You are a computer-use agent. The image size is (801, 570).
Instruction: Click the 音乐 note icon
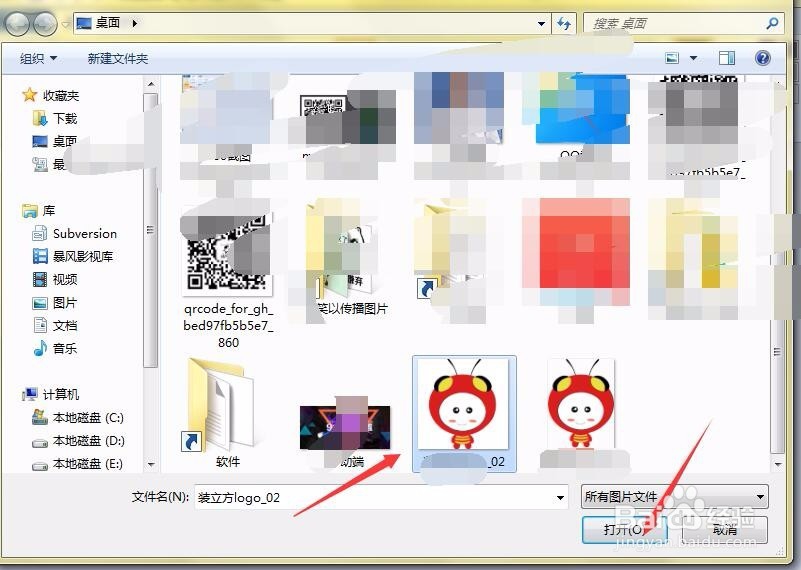click(x=40, y=348)
